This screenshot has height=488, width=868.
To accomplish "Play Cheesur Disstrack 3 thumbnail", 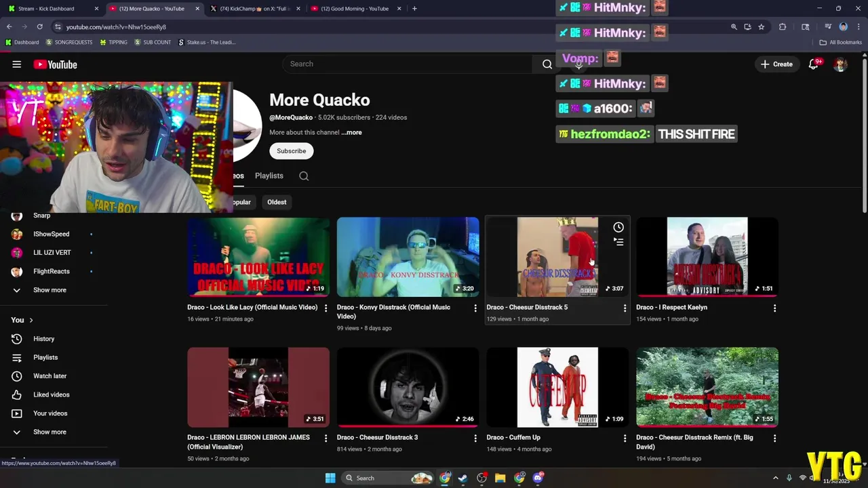I will click(408, 387).
